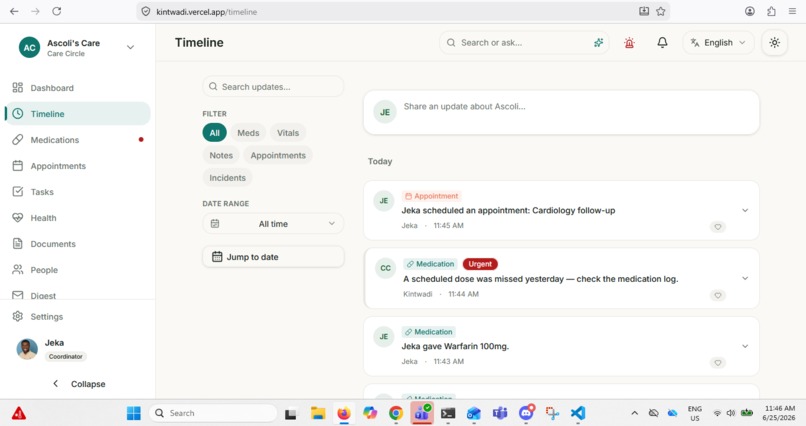Viewport: 806px width, 426px height.
Task: Open the browser extensions icon
Action: (x=771, y=11)
